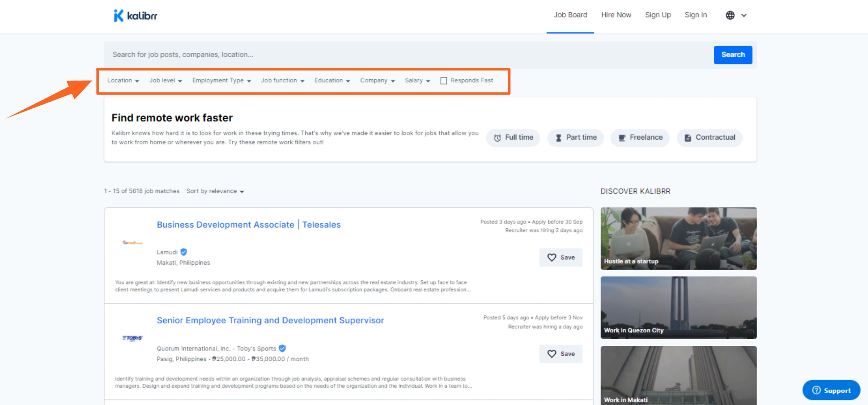Go to the Hire Now menu item
Image resolution: width=868 pixels, height=405 pixels.
pos(616,15)
